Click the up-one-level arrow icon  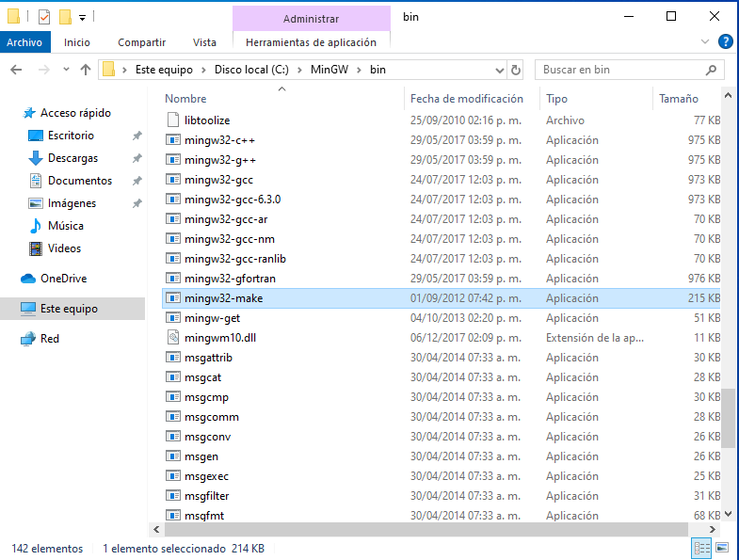pyautogui.click(x=86, y=70)
